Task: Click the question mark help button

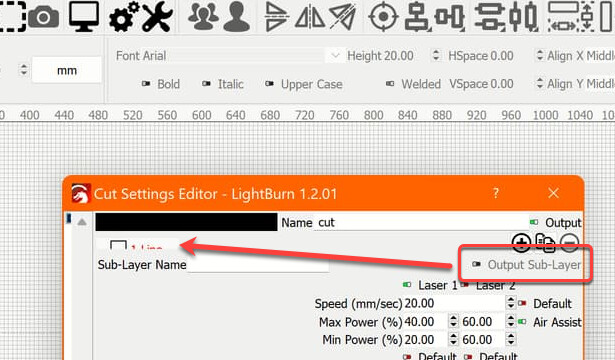Action: click(496, 193)
